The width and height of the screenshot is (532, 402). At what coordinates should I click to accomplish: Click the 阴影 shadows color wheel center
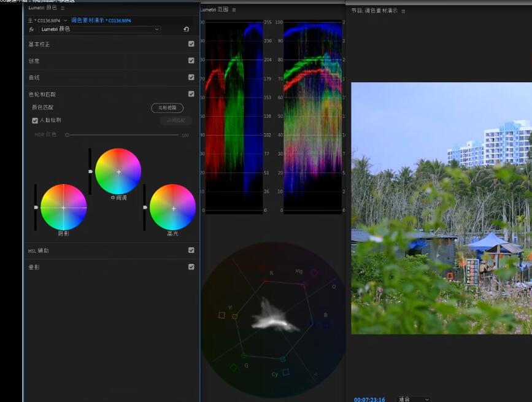tap(63, 207)
